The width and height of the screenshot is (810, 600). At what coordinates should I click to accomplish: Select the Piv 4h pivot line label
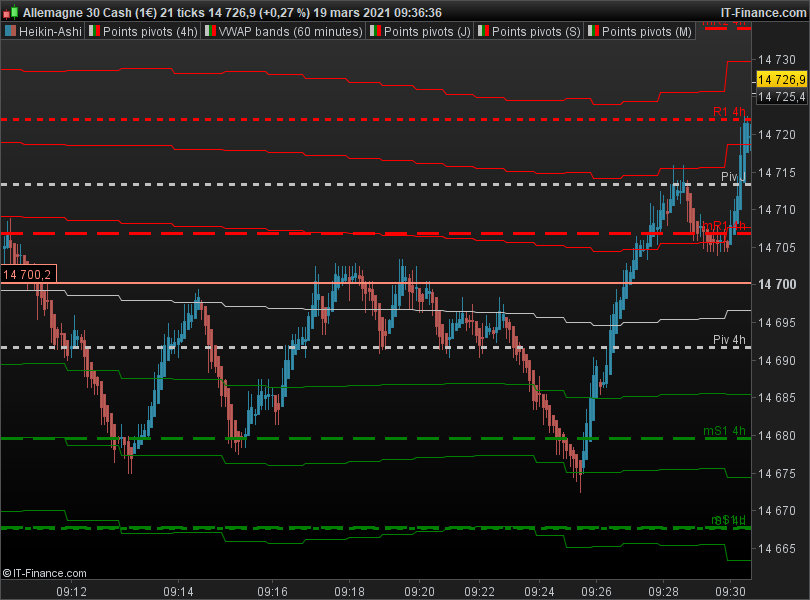729,340
